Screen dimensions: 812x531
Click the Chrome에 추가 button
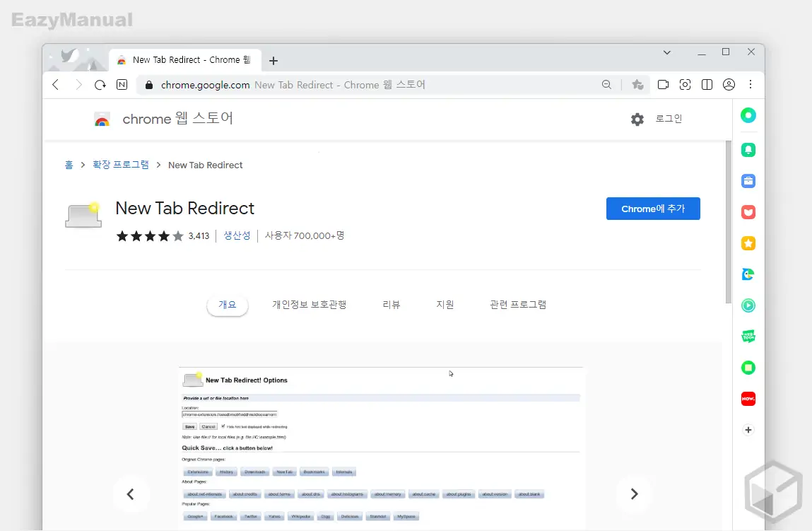click(653, 209)
